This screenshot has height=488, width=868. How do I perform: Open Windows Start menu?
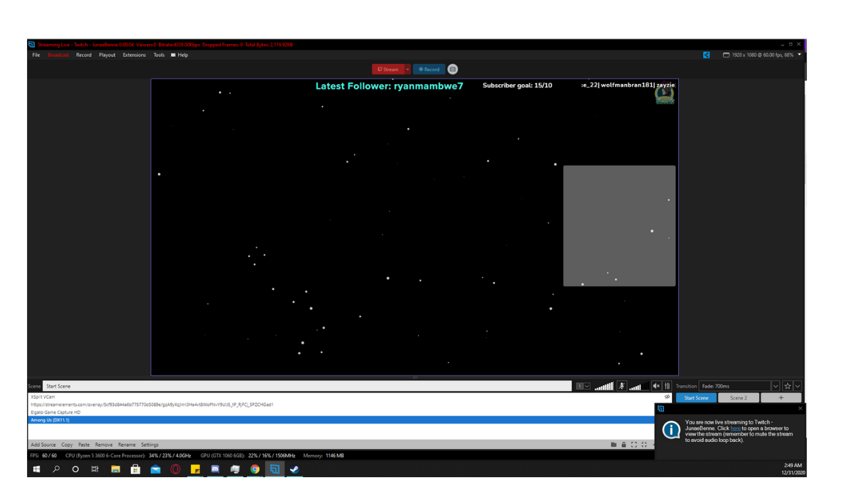(37, 469)
